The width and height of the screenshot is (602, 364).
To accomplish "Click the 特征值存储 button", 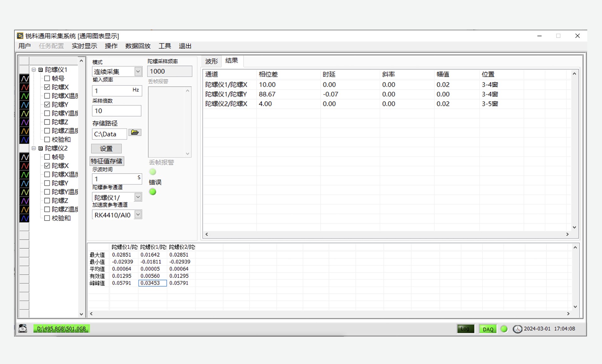I will point(107,161).
